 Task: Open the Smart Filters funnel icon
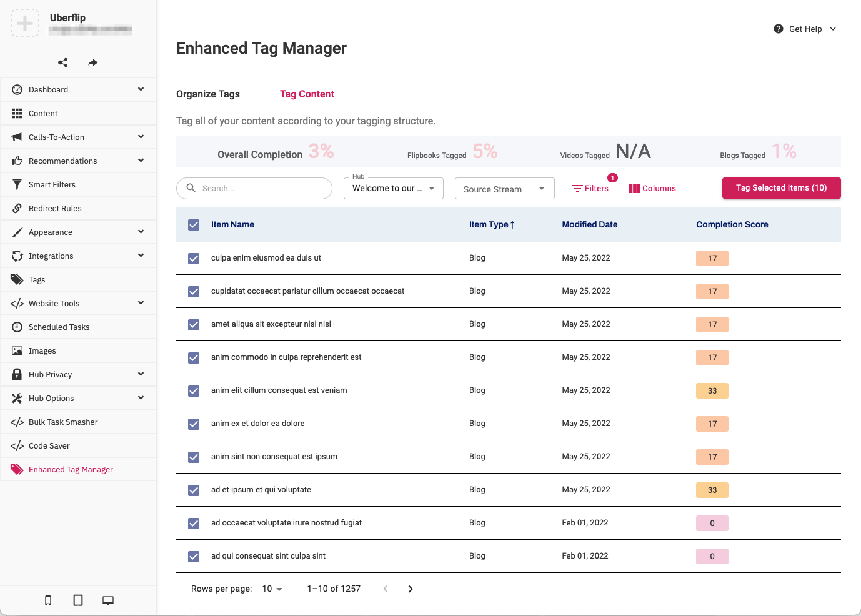pos(17,184)
